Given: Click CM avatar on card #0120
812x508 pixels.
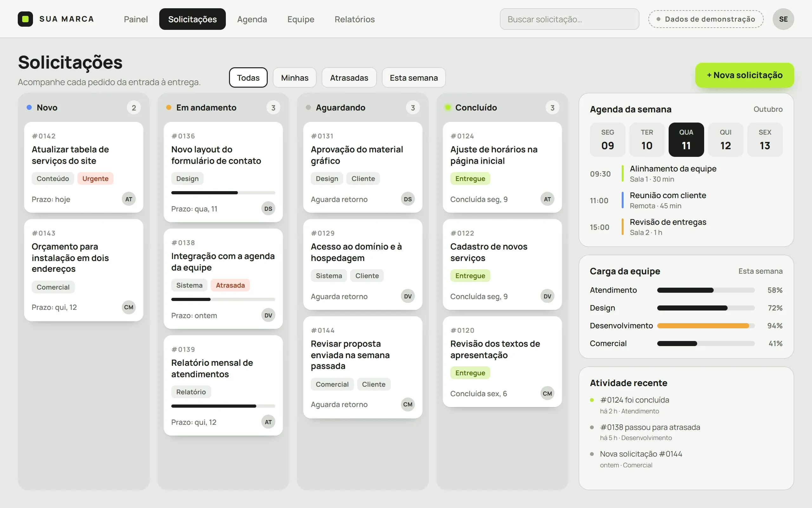Looking at the screenshot, I should coord(547,393).
